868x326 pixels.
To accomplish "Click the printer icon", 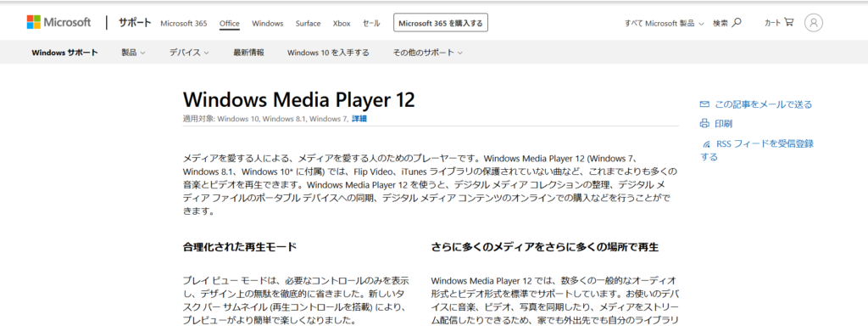I will (704, 124).
